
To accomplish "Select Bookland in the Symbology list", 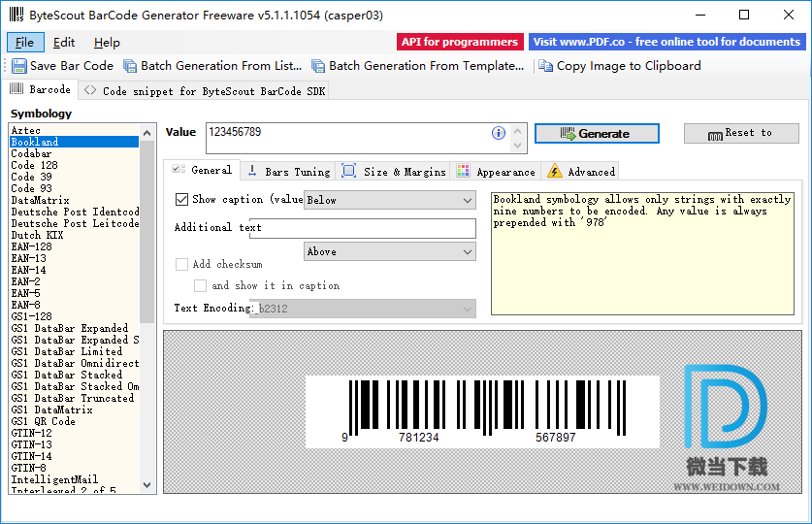I will pos(74,142).
